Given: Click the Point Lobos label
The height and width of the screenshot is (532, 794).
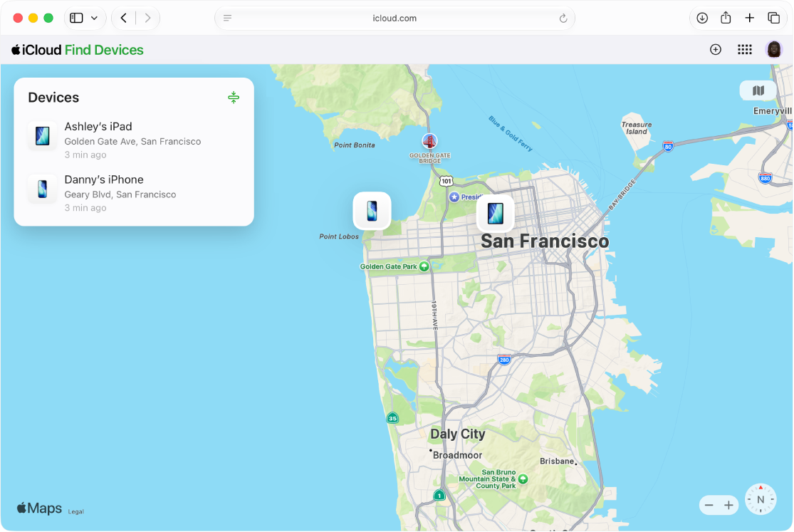Looking at the screenshot, I should [x=339, y=236].
